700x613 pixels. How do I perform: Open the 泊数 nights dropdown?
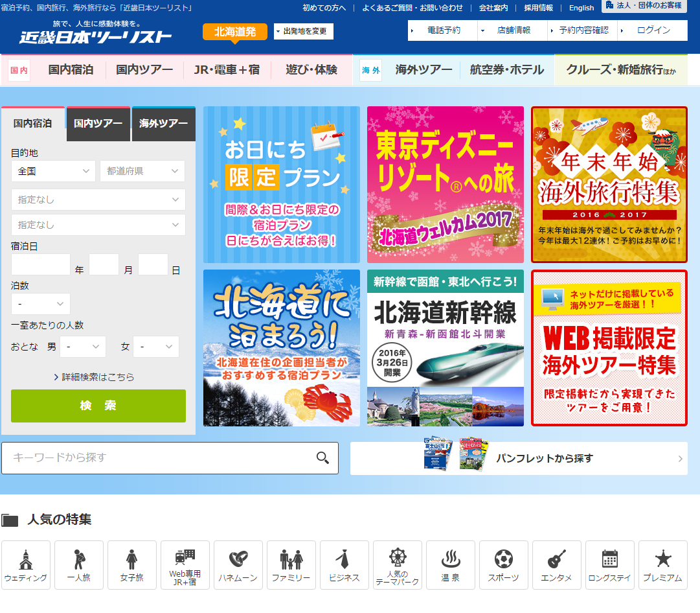(40, 304)
